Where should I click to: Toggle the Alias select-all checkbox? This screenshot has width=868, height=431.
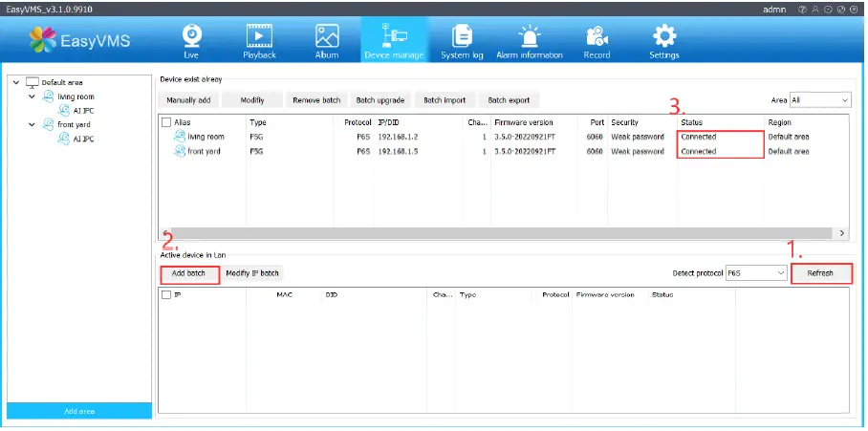coord(166,122)
